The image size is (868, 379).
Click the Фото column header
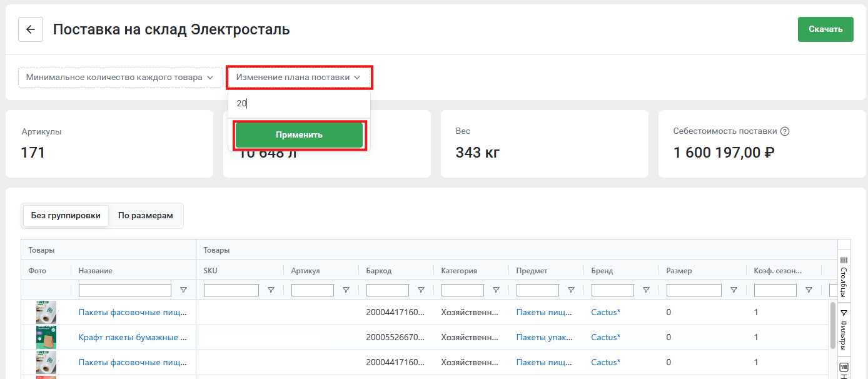tap(38, 271)
